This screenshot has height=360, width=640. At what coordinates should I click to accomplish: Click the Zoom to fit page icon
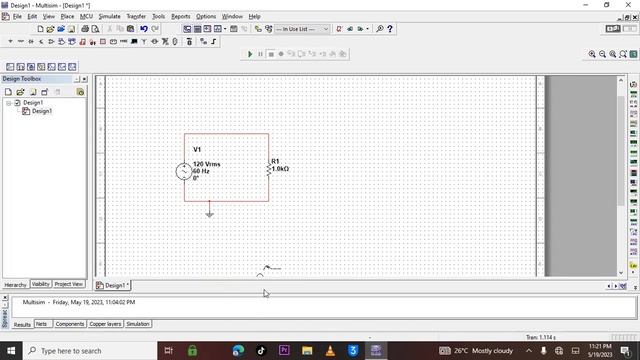pos(623,54)
